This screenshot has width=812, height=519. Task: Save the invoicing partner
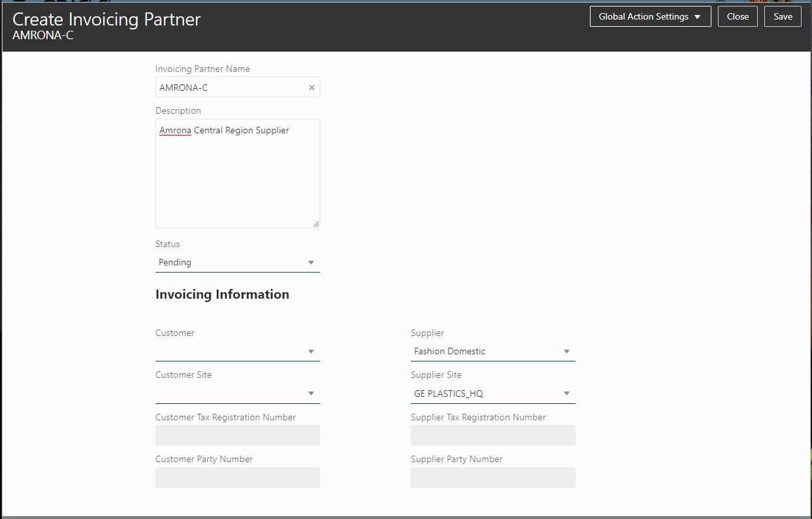tap(783, 17)
